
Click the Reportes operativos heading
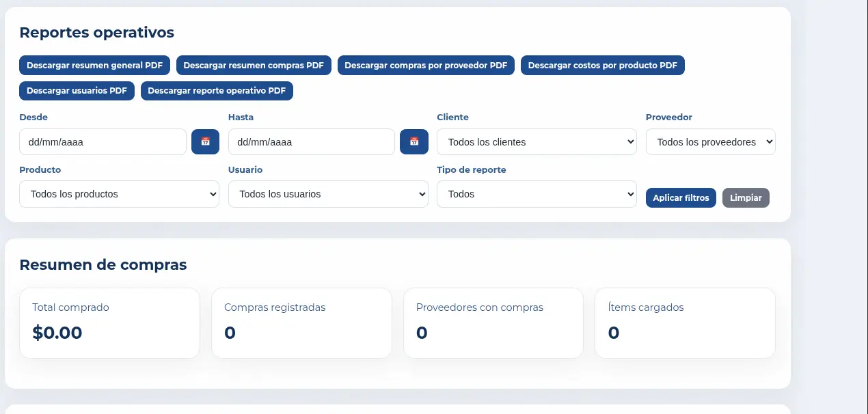pyautogui.click(x=96, y=32)
